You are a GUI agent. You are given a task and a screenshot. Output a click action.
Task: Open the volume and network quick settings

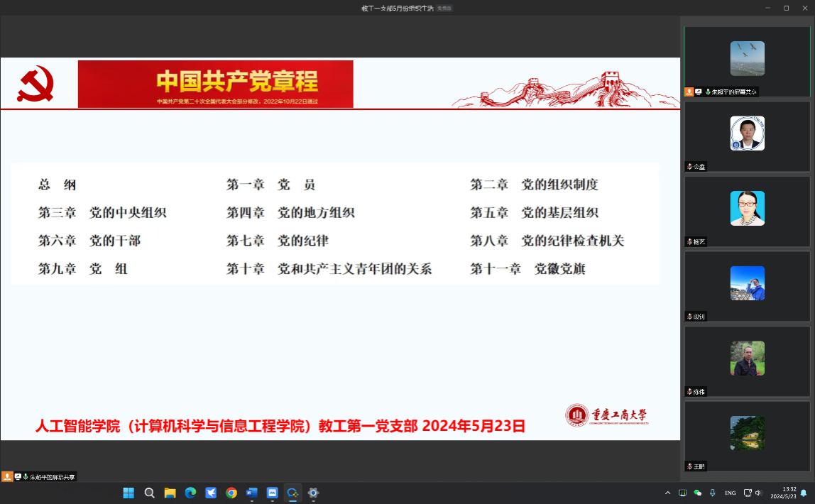click(753, 493)
